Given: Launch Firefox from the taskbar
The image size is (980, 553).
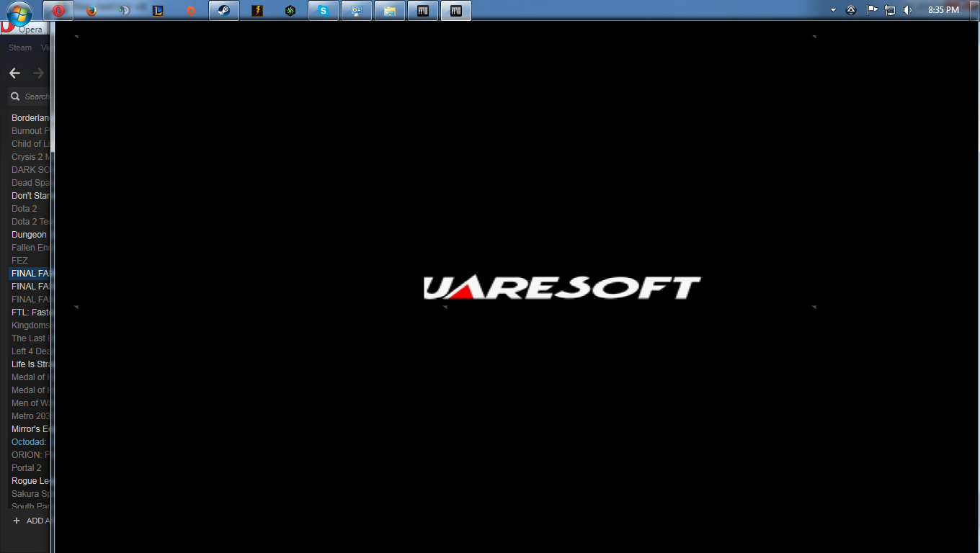Looking at the screenshot, I should 91,11.
